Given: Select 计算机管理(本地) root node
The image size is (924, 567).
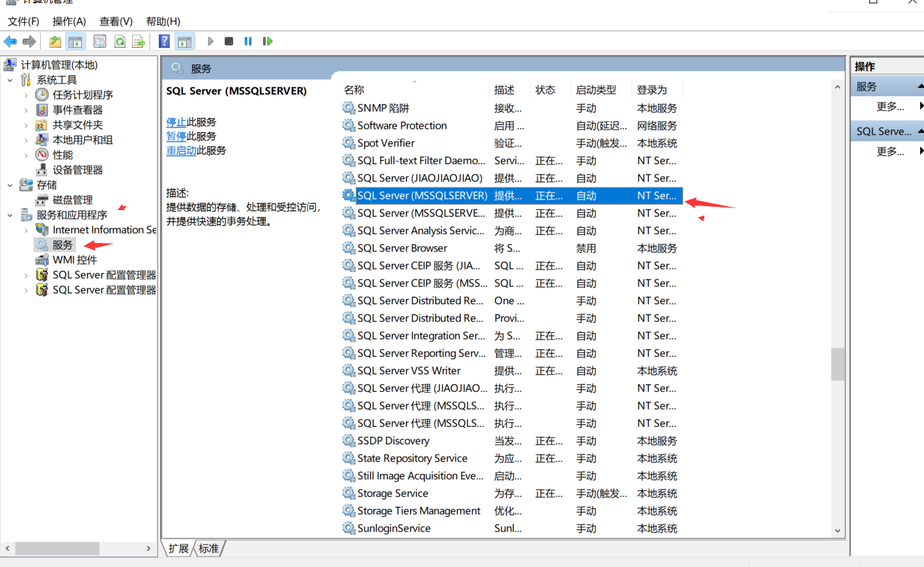Looking at the screenshot, I should 59,65.
